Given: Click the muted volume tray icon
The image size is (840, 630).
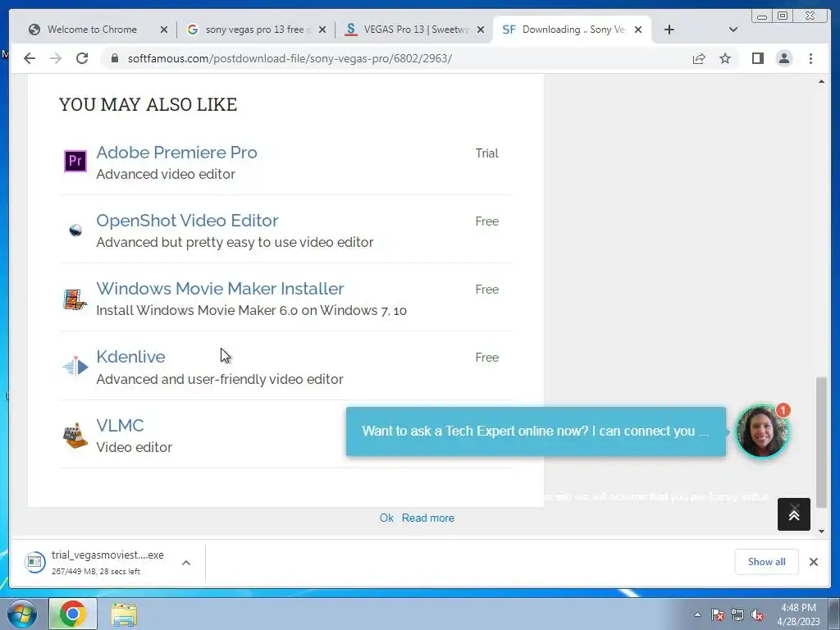Looking at the screenshot, I should [757, 614].
